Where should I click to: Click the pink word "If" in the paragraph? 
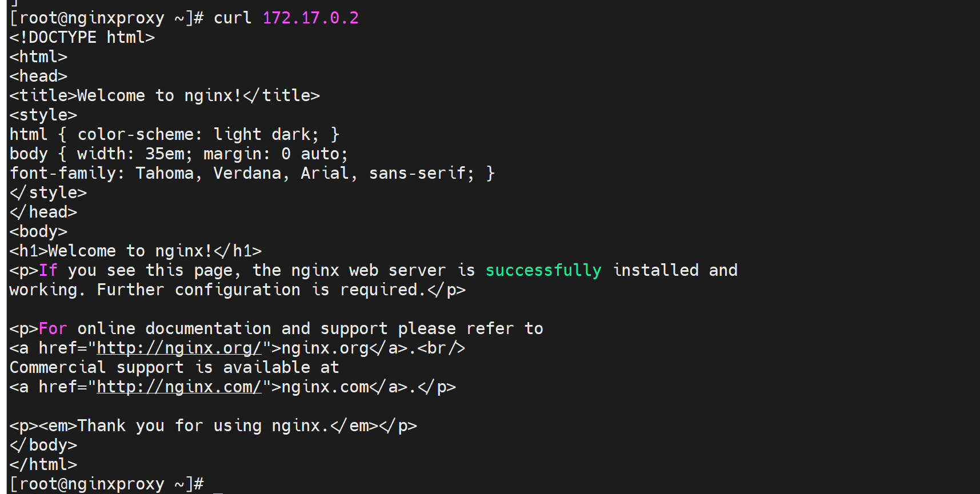(48, 270)
